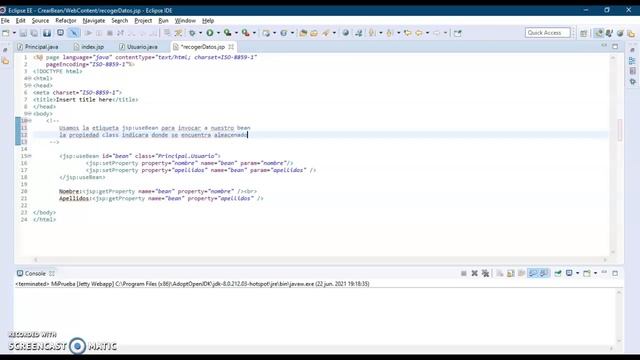Image resolution: width=640 pixels, height=360 pixels.
Task: Click the Restore view icon in left sidebar
Action: [5, 50]
